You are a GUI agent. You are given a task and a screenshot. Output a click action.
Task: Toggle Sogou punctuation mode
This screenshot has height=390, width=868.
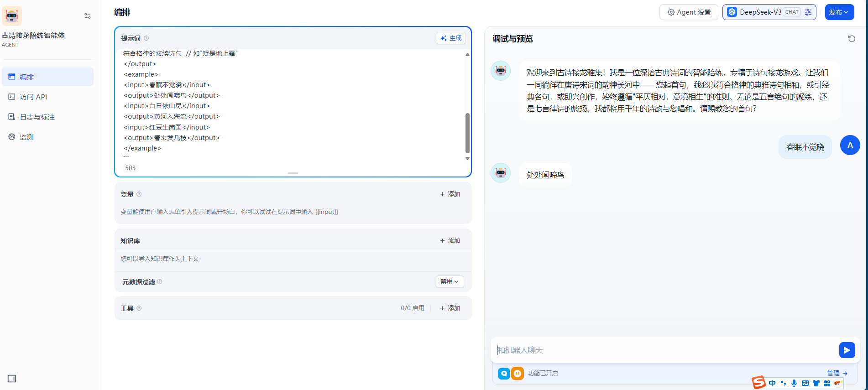point(783,383)
